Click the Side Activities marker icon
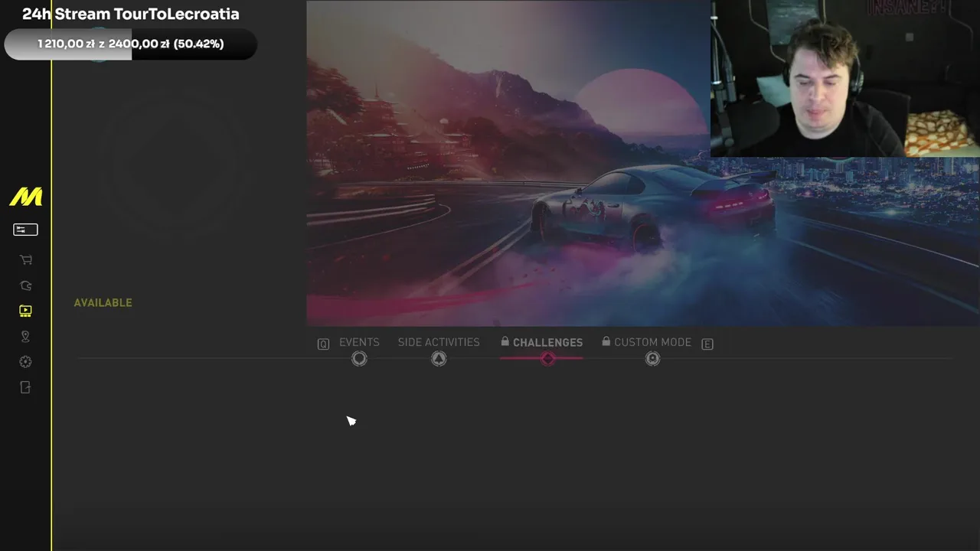The height and width of the screenshot is (551, 980). point(439,359)
